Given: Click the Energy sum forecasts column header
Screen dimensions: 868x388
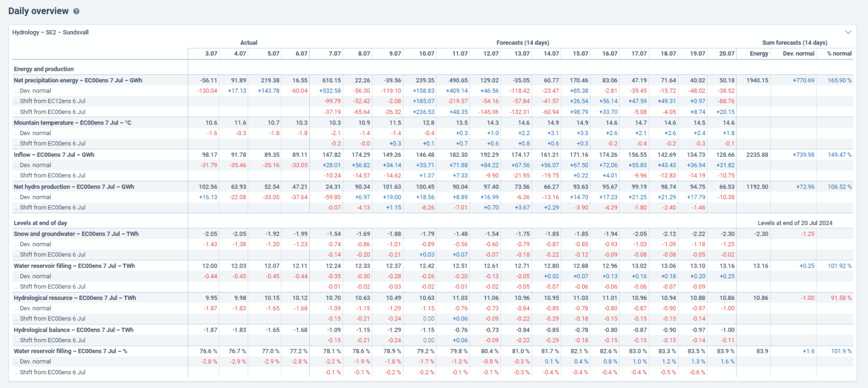Looking at the screenshot, I should [759, 54].
